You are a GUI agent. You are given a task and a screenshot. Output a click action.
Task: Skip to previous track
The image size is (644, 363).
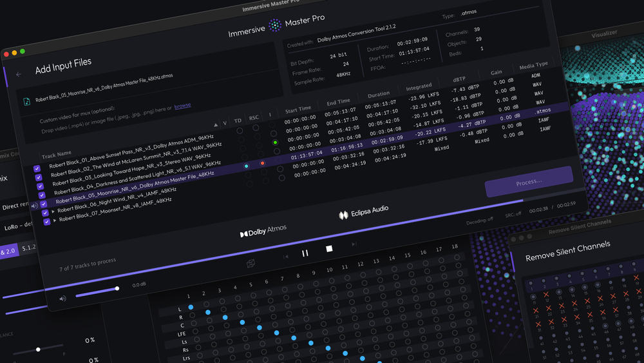(x=286, y=257)
